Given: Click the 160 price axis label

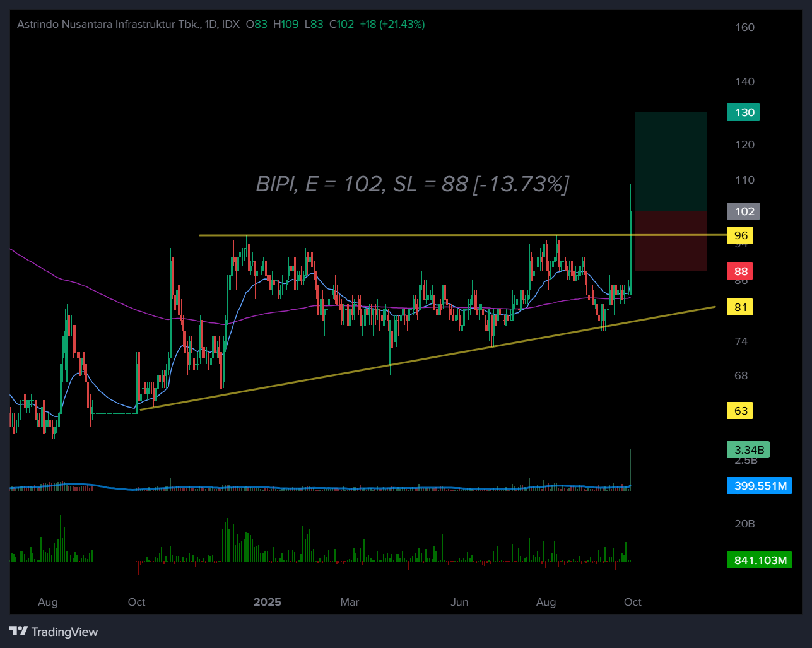Looking at the screenshot, I should [744, 27].
